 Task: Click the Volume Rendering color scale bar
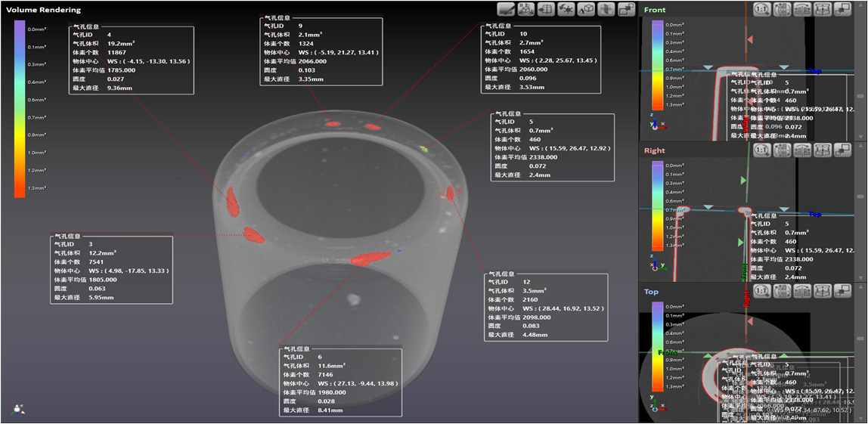(x=19, y=108)
